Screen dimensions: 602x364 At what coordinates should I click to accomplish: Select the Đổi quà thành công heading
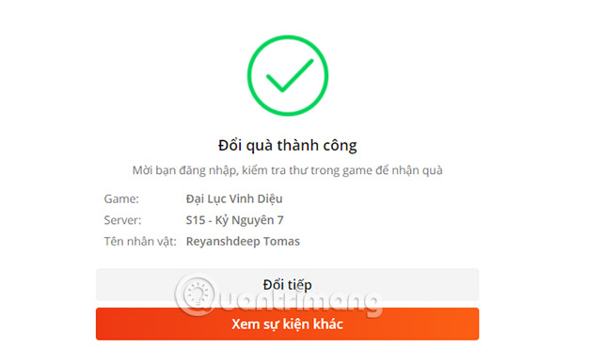click(x=288, y=146)
